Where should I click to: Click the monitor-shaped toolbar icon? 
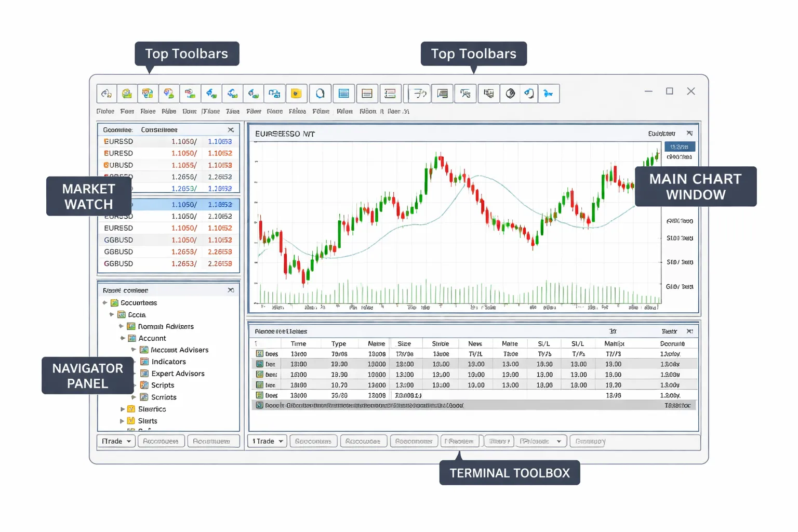[488, 94]
